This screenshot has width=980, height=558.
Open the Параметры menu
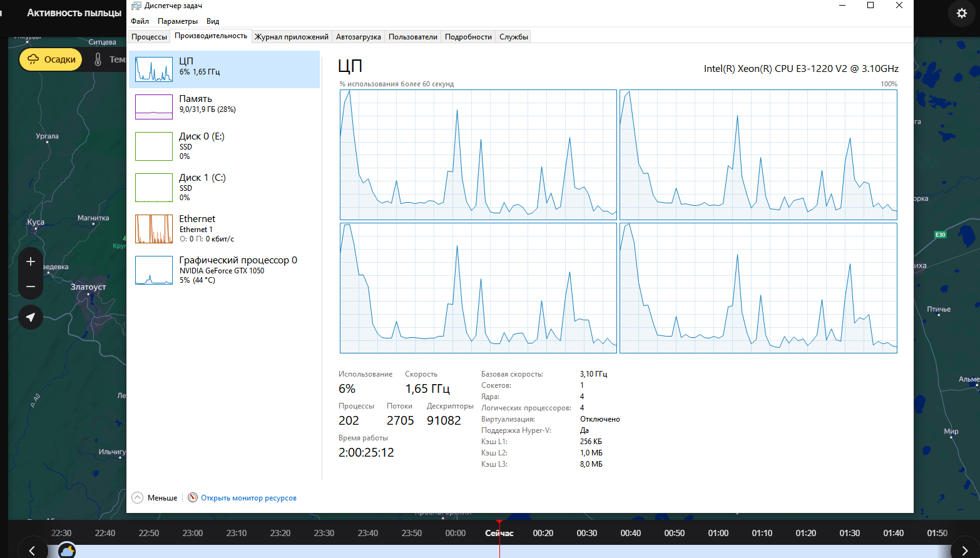178,21
